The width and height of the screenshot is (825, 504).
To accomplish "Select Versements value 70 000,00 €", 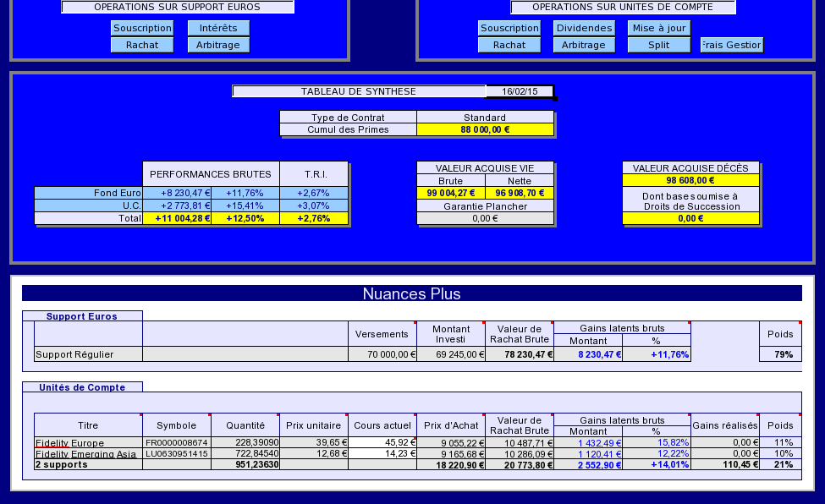I will coord(382,354).
